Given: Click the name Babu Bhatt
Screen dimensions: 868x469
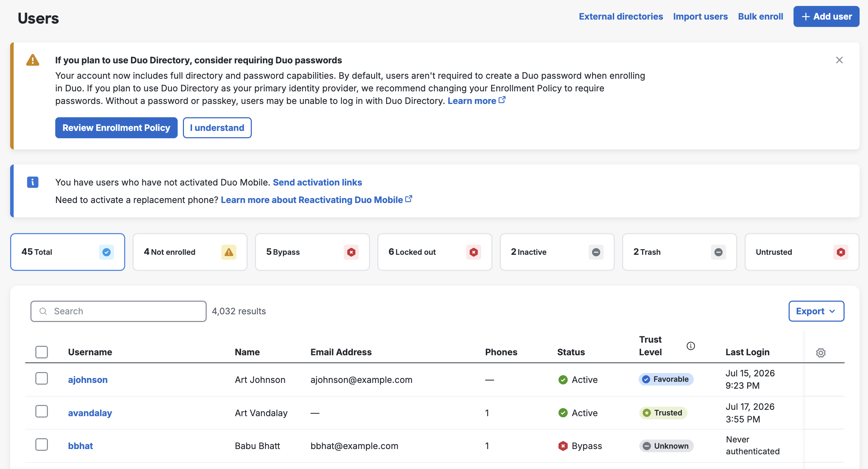Looking at the screenshot, I should pos(257,446).
